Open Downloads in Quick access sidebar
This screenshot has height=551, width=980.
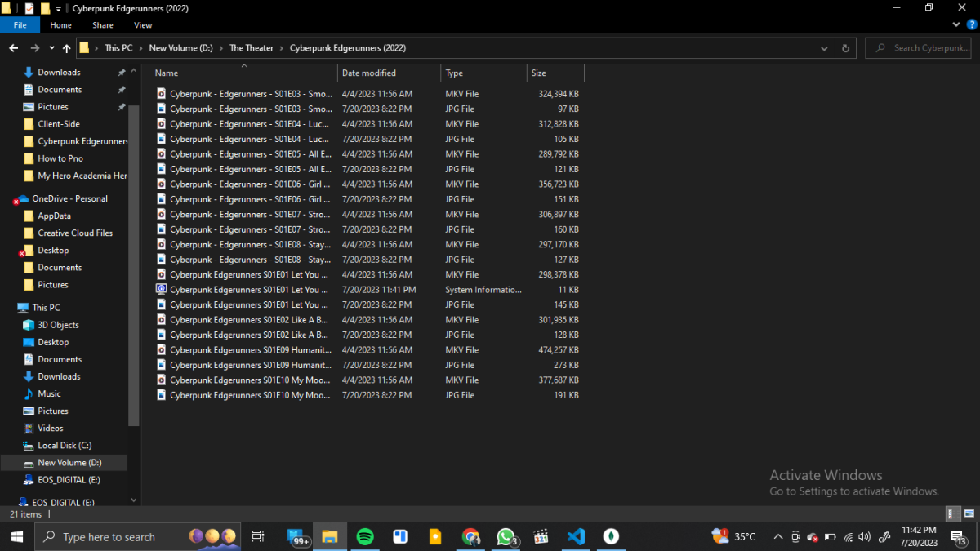click(59, 73)
